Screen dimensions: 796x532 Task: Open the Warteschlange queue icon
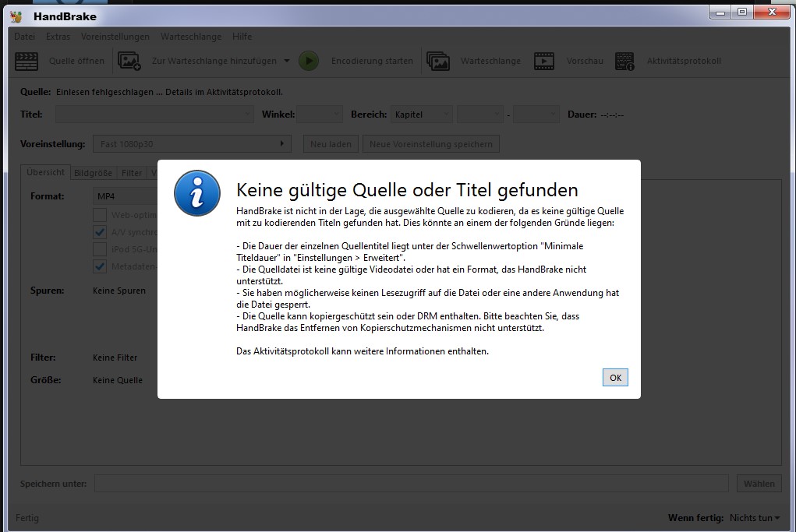click(438, 61)
